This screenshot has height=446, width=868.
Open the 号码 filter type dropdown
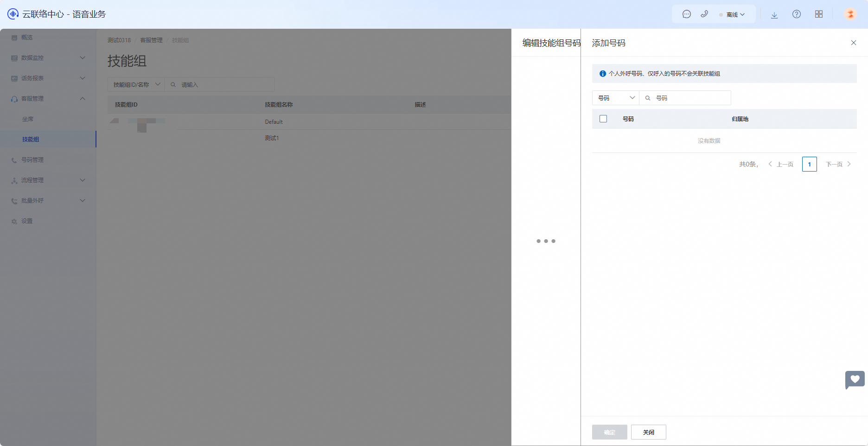point(616,98)
